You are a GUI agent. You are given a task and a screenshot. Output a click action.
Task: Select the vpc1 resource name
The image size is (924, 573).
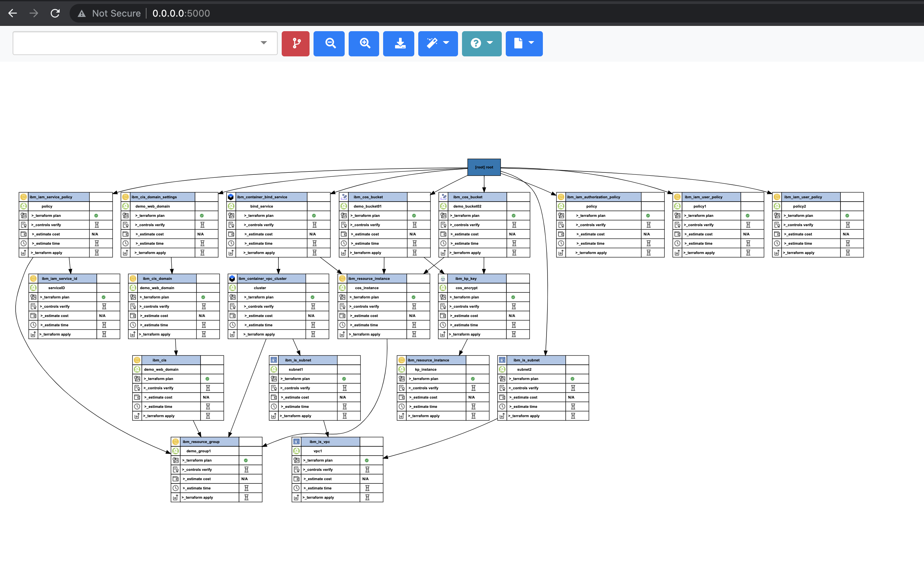[318, 451]
